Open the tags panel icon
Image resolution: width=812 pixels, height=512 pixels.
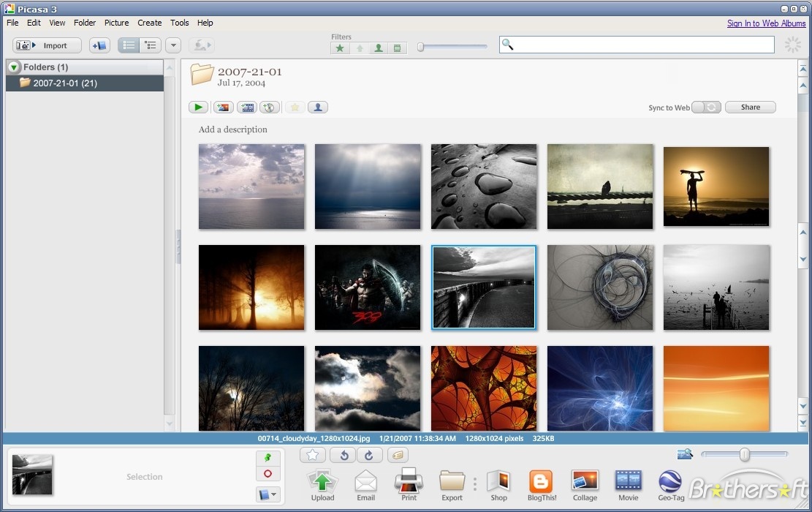(398, 455)
